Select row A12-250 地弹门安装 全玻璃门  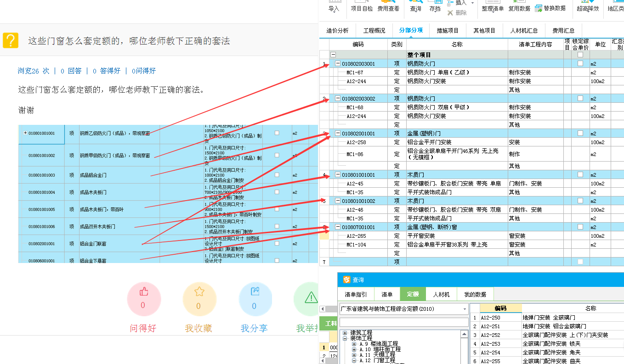547,317
